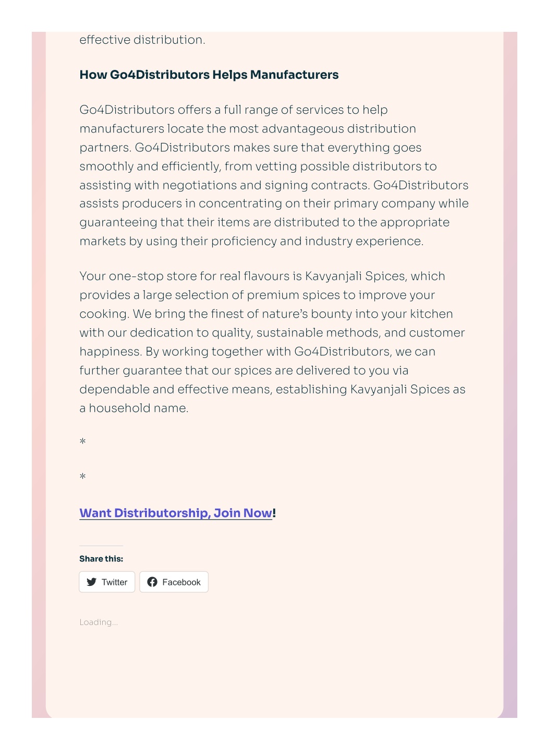Click the line happiness. By working together
The image size is (534, 756).
(257, 352)
